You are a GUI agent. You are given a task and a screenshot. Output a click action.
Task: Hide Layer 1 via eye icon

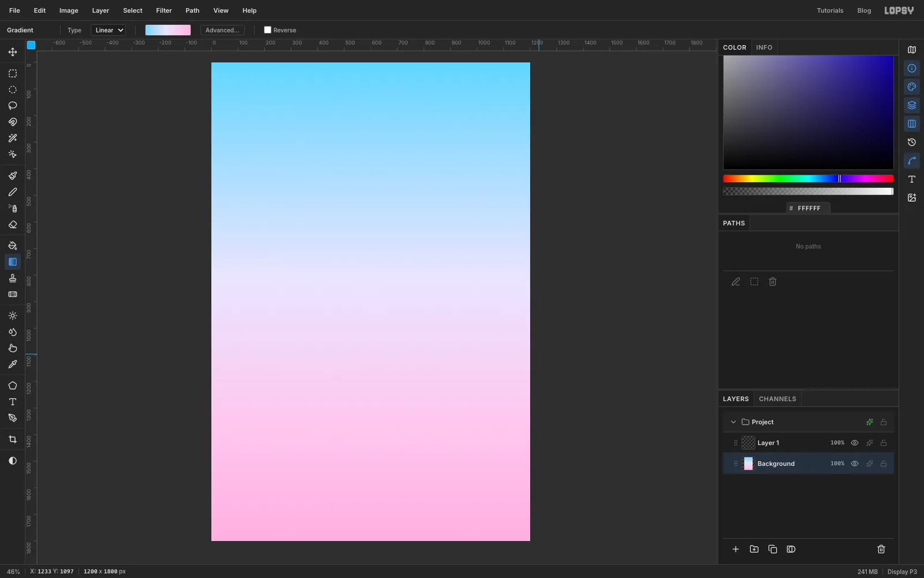pyautogui.click(x=855, y=443)
